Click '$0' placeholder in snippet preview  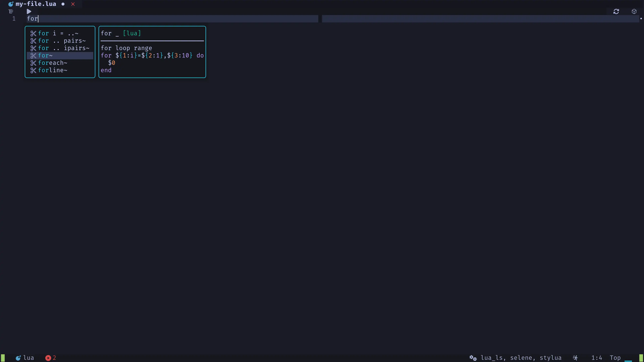[112, 63]
